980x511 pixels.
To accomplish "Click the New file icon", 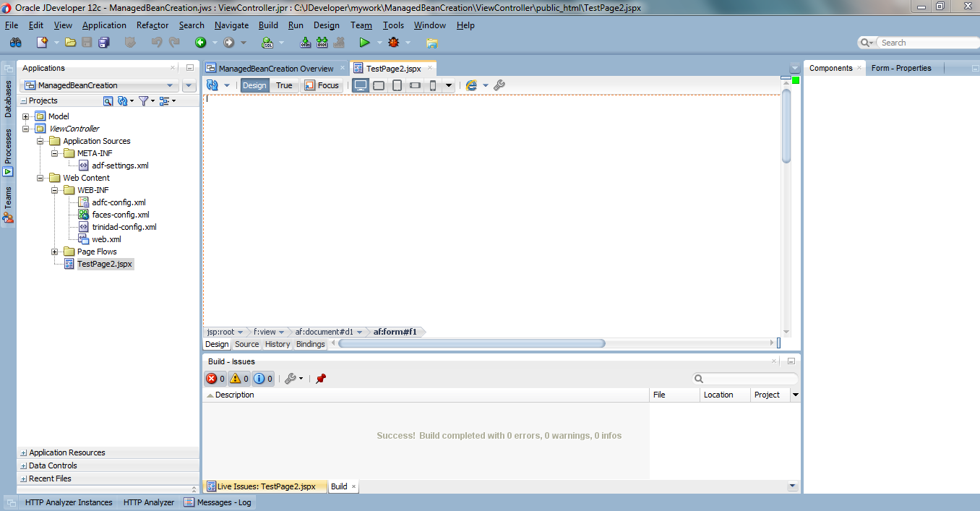I will (x=43, y=43).
